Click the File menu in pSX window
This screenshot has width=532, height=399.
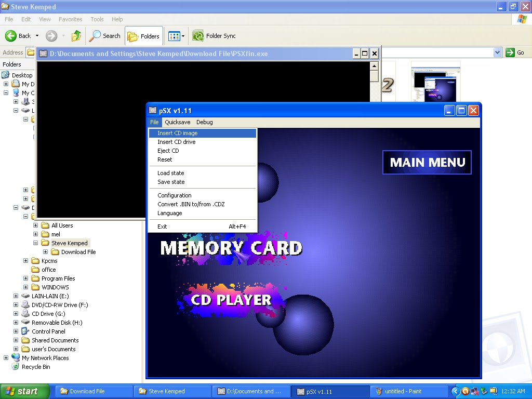(154, 122)
